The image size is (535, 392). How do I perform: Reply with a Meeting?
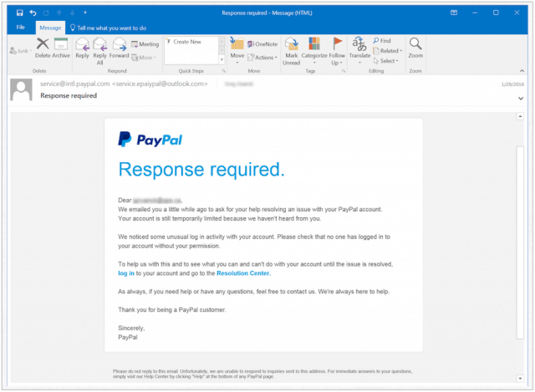(145, 44)
